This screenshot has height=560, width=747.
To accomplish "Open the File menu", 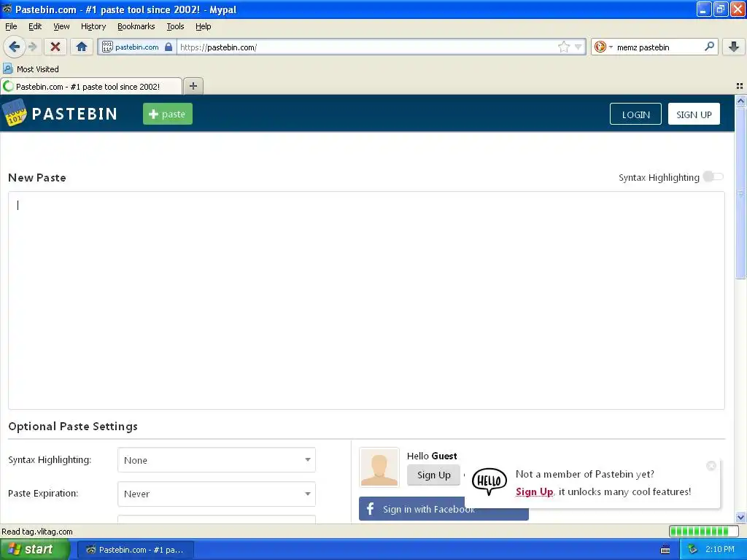I will pyautogui.click(x=11, y=26).
